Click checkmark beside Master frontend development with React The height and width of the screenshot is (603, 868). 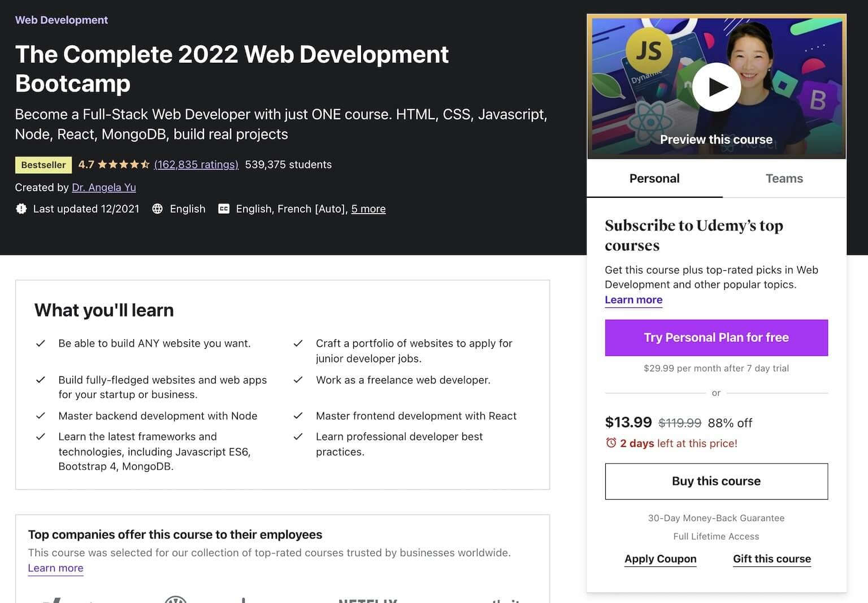point(298,415)
